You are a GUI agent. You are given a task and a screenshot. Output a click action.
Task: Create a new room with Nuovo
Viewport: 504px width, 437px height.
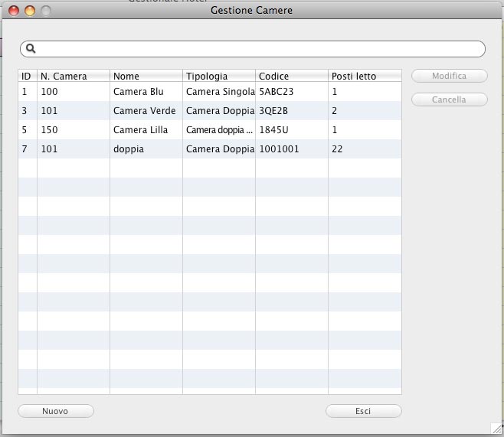(56, 411)
